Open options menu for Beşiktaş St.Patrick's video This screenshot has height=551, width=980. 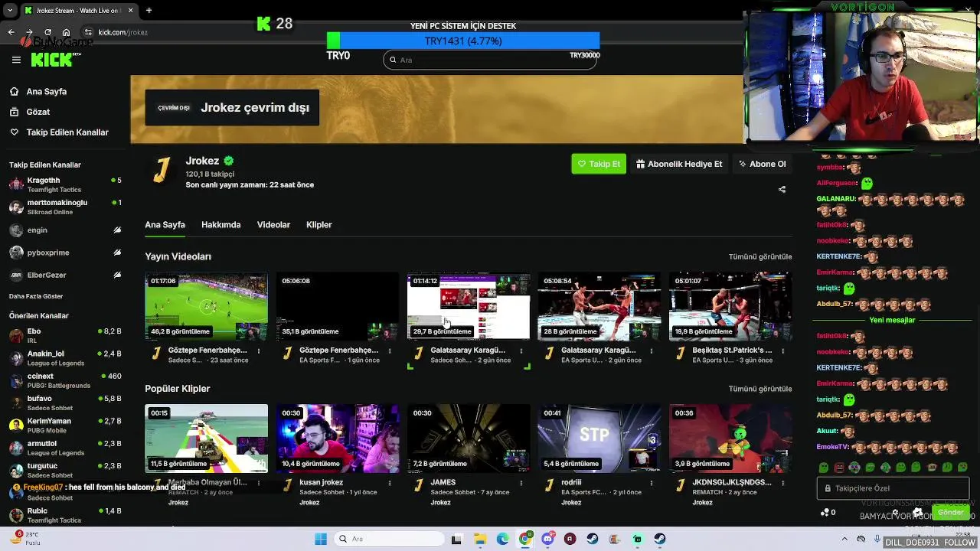coord(782,351)
